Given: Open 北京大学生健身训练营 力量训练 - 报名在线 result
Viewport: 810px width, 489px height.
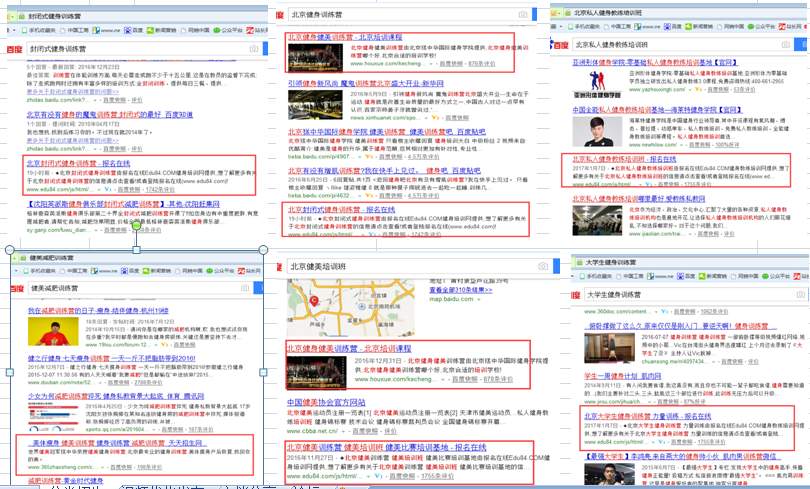Looking at the screenshot, I should (x=648, y=416).
